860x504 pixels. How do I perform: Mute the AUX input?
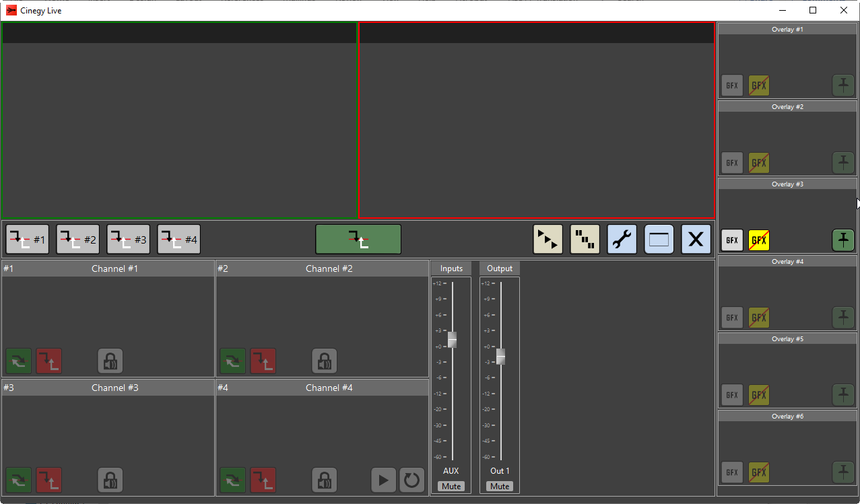[451, 487]
